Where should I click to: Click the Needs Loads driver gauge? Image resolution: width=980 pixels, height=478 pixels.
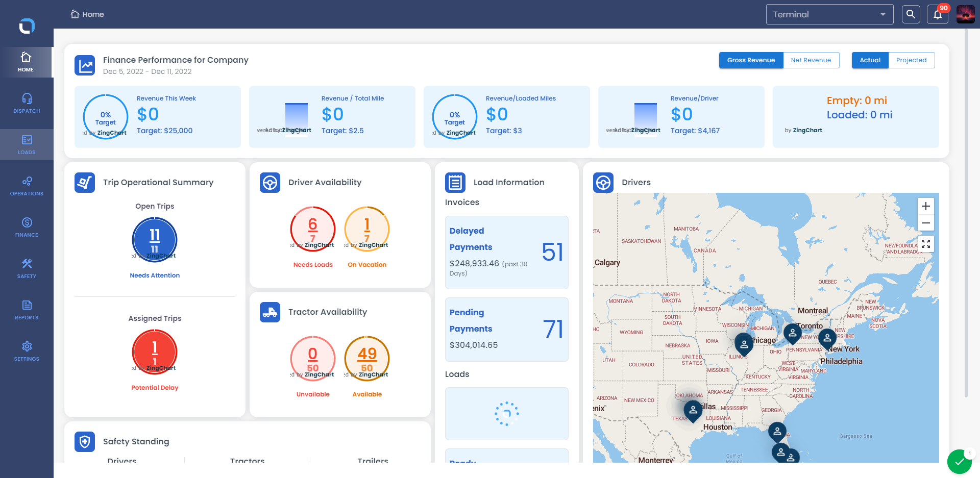coord(313,229)
